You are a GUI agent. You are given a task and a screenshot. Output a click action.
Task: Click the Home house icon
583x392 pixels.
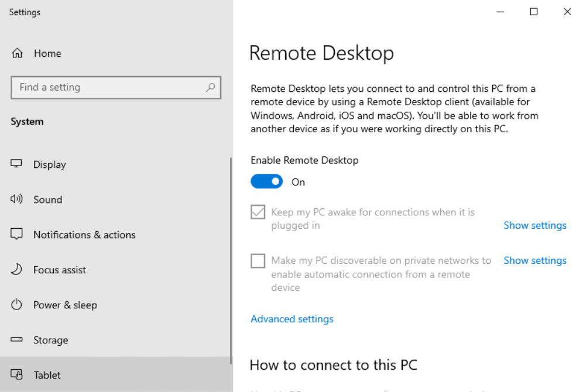pos(17,53)
